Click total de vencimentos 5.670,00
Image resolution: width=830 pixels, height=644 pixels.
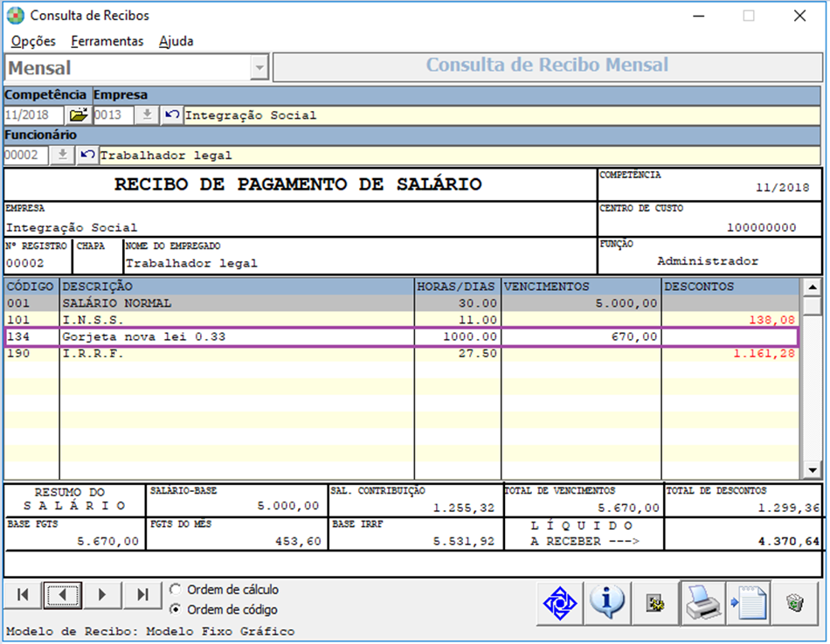(628, 508)
